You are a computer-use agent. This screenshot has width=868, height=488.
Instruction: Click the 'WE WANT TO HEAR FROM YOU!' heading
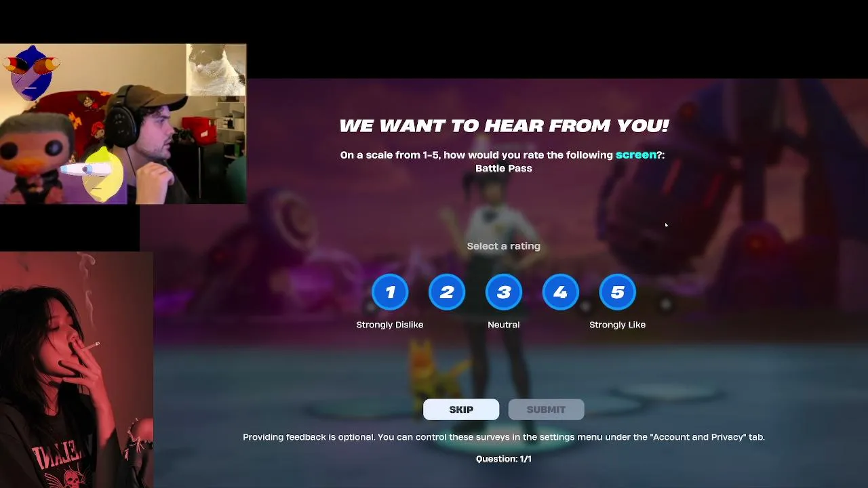(504, 125)
